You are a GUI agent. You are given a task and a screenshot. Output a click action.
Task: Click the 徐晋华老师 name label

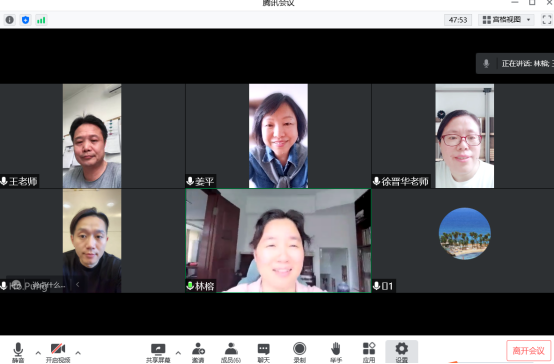pyautogui.click(x=405, y=181)
